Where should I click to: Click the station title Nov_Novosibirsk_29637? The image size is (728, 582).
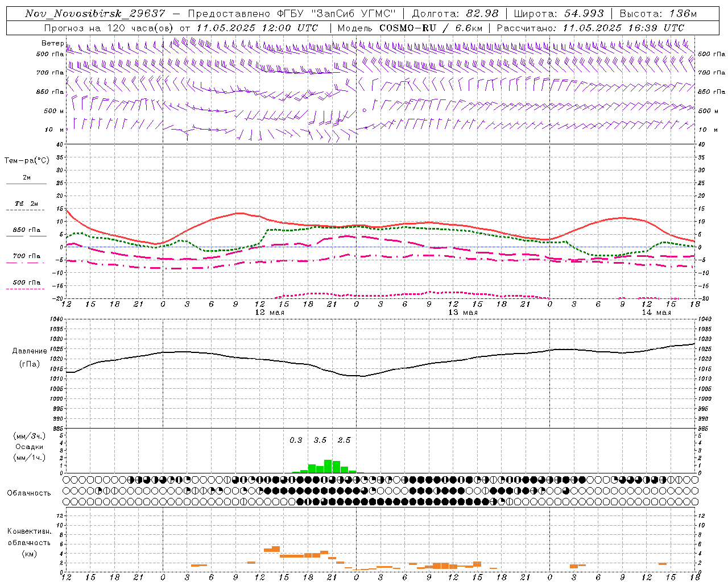95,14
